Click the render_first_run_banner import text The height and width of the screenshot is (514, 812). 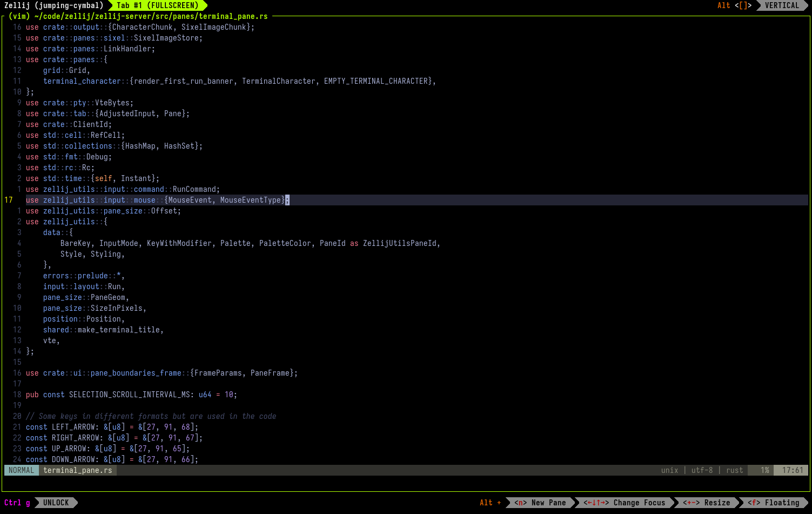184,81
